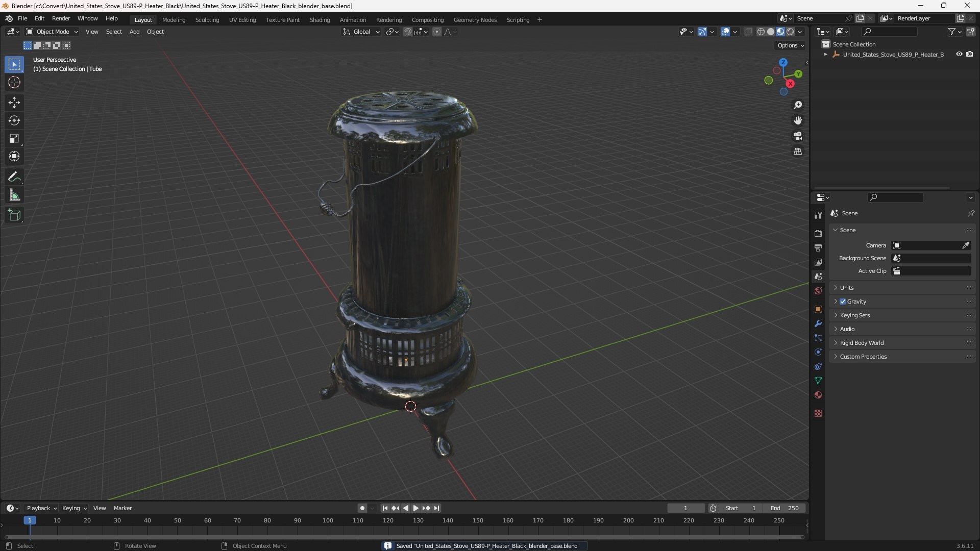Viewport: 980px width, 551px height.
Task: Hide United_States_Stove collection with eye icon
Action: (x=959, y=54)
